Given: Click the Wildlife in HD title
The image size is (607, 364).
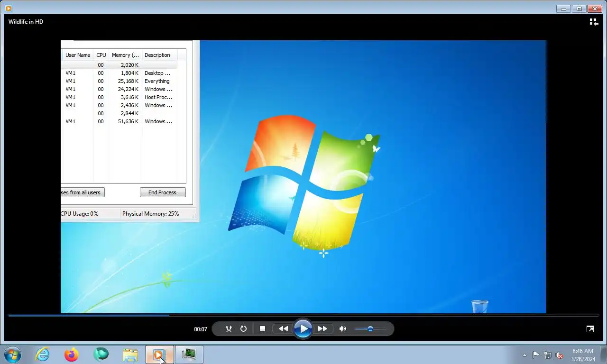Looking at the screenshot, I should (26, 22).
